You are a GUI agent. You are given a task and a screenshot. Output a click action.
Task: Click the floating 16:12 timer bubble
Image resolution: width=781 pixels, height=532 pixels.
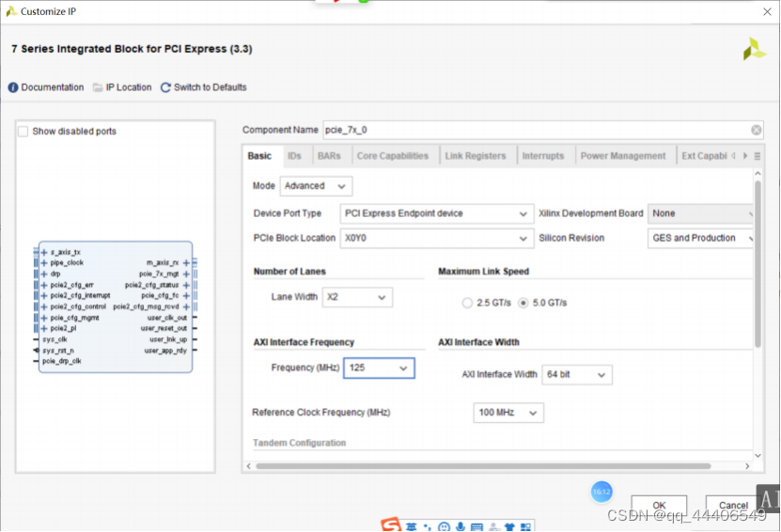[601, 493]
